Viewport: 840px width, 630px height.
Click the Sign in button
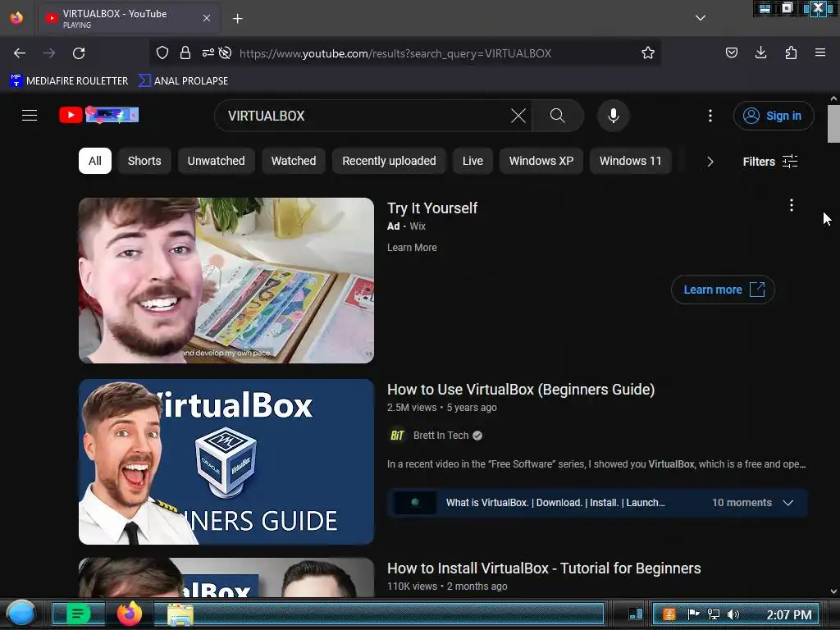[x=773, y=116]
